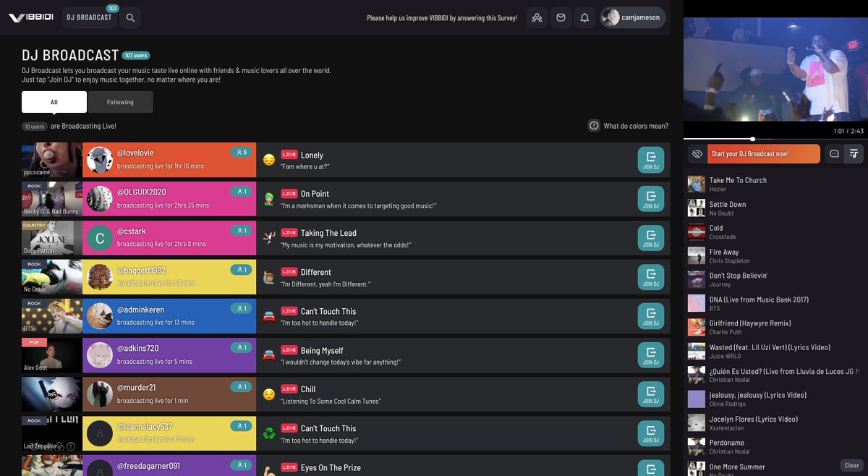
Task: Open the notifications bell icon
Action: pyautogui.click(x=584, y=17)
